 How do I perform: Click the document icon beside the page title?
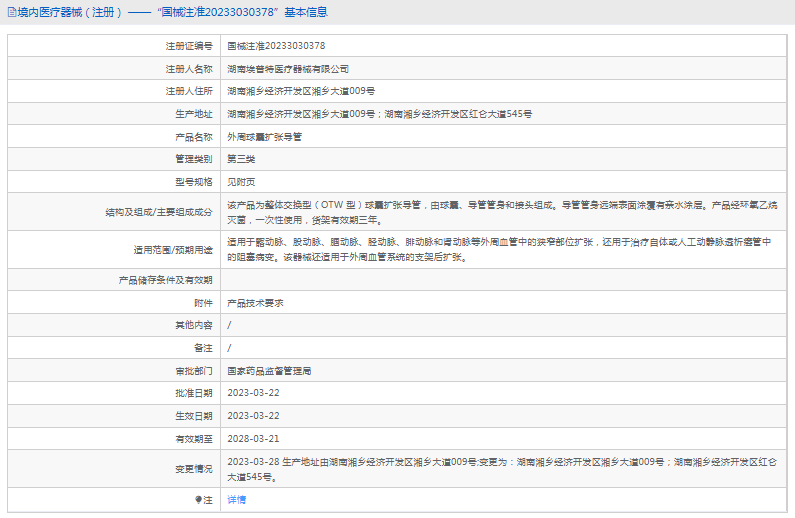[12, 12]
